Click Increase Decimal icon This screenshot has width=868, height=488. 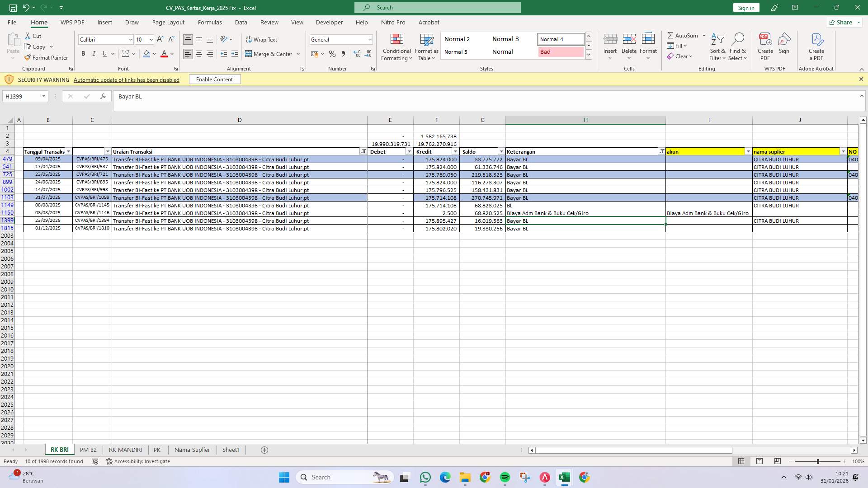(x=357, y=54)
